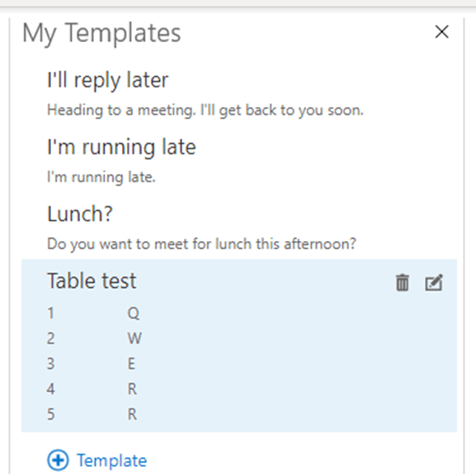Insert "Do you want to meet for lunch" text
476x474 pixels.
pos(201,243)
